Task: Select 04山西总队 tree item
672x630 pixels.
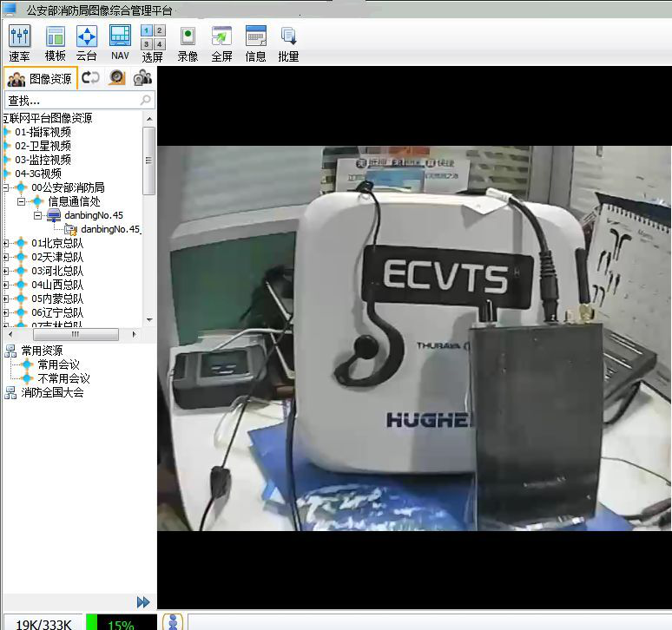Action: point(57,285)
